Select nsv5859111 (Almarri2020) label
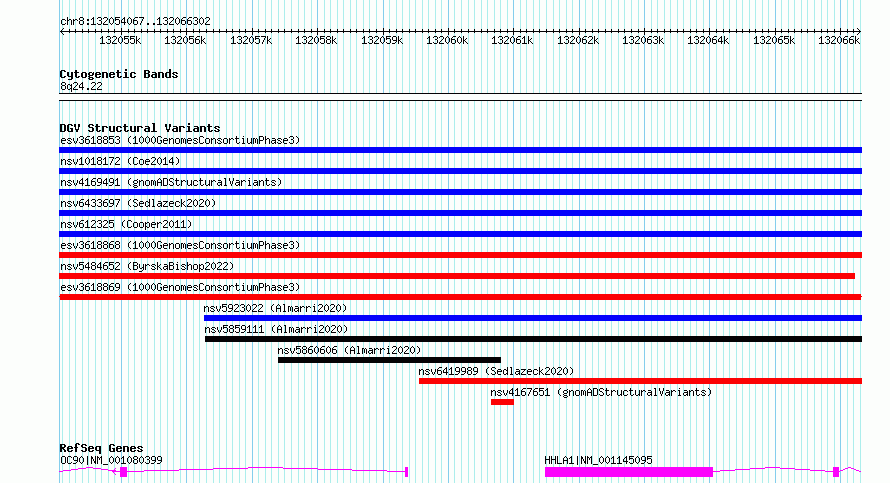 coord(276,329)
